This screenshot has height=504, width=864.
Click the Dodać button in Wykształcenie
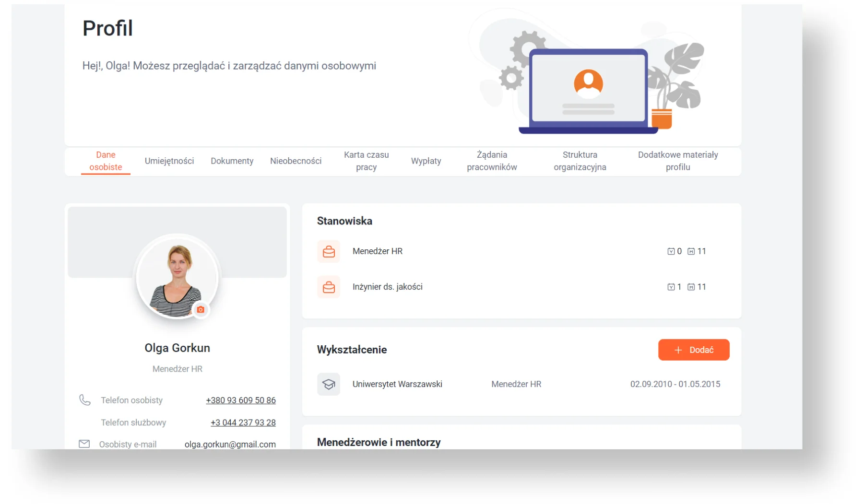click(x=694, y=350)
